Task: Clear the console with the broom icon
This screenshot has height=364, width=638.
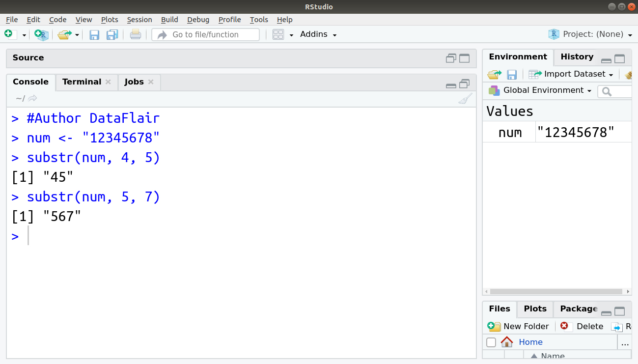Action: pyautogui.click(x=465, y=99)
